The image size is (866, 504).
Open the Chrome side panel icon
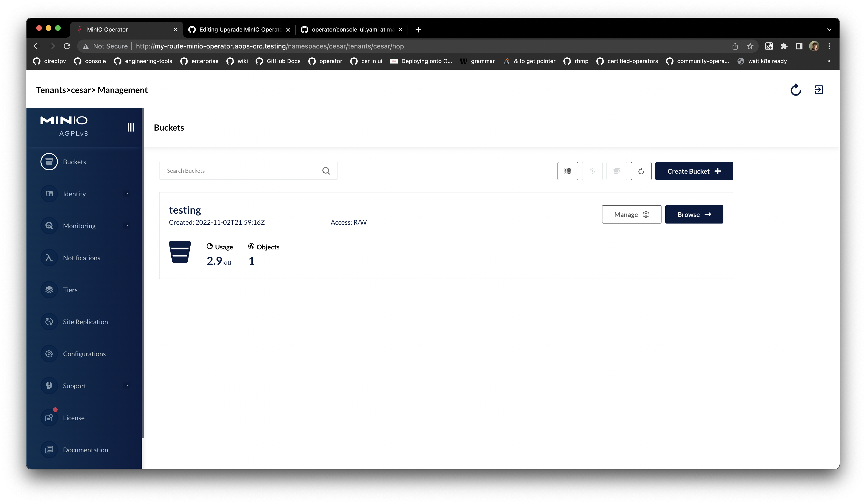click(799, 46)
